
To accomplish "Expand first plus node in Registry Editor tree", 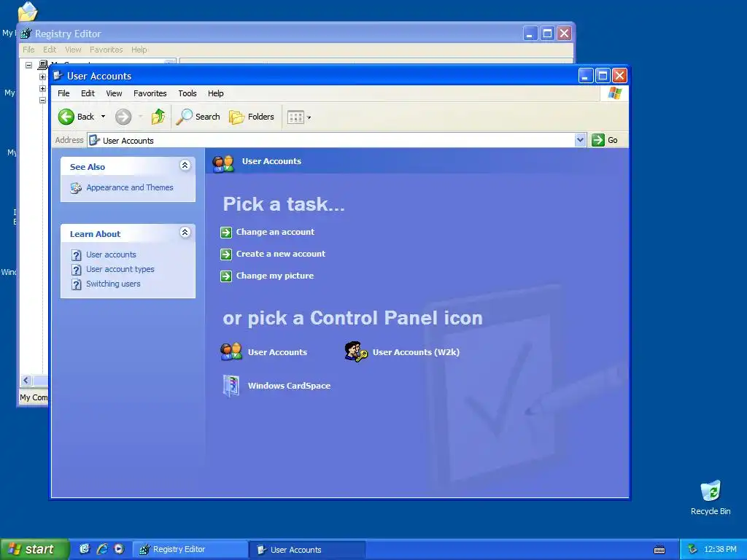I will [42, 77].
